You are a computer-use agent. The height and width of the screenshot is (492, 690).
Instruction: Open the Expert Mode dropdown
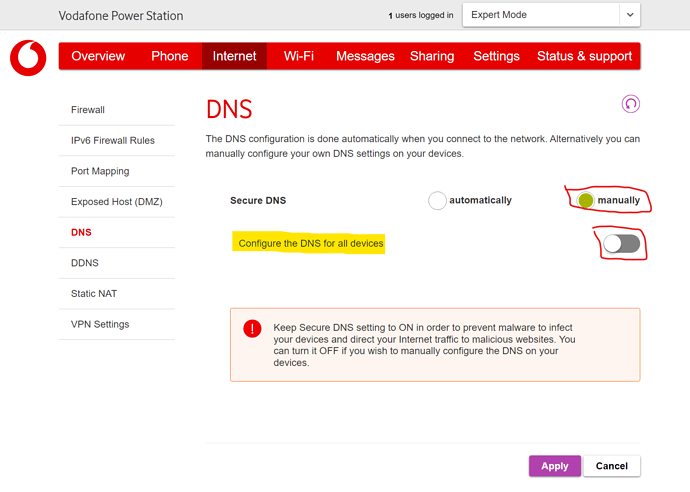tap(551, 15)
